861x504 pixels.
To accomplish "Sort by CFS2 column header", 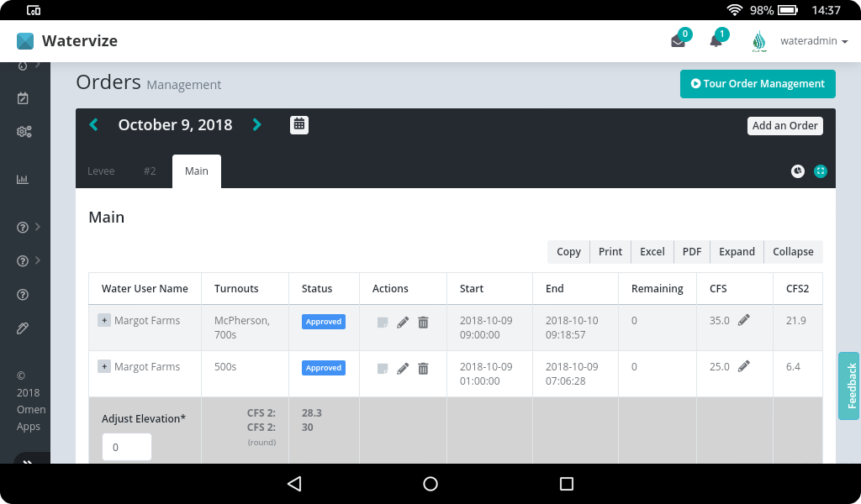I will tap(797, 288).
